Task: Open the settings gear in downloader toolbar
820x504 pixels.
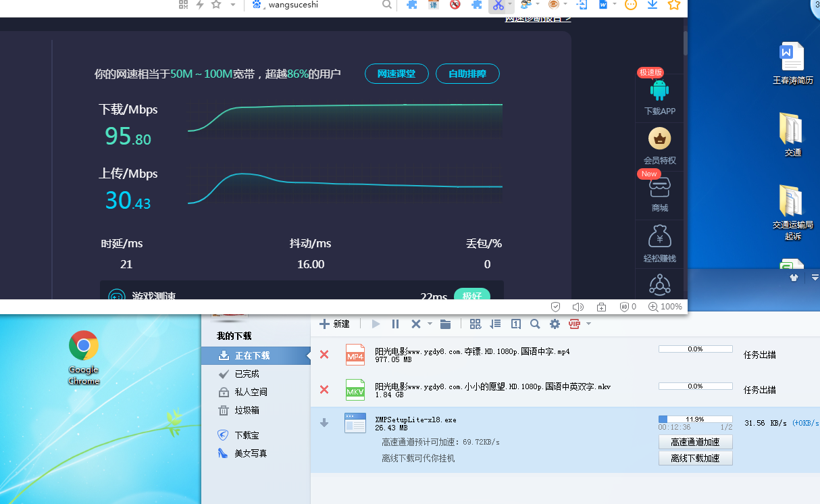Action: 555,324
